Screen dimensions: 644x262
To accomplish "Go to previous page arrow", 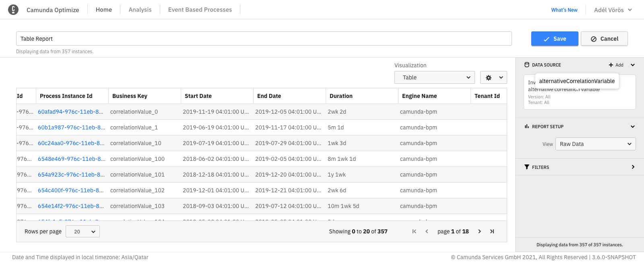I will click(427, 231).
